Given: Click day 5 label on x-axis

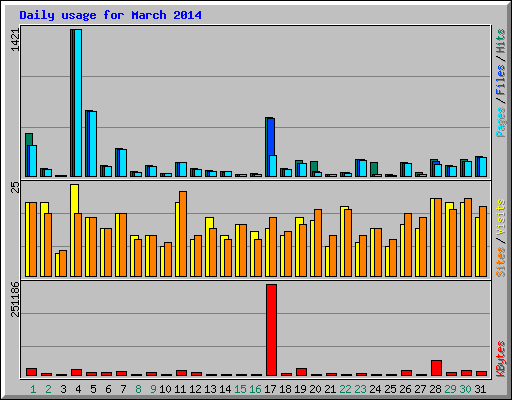Looking at the screenshot, I should tap(93, 389).
